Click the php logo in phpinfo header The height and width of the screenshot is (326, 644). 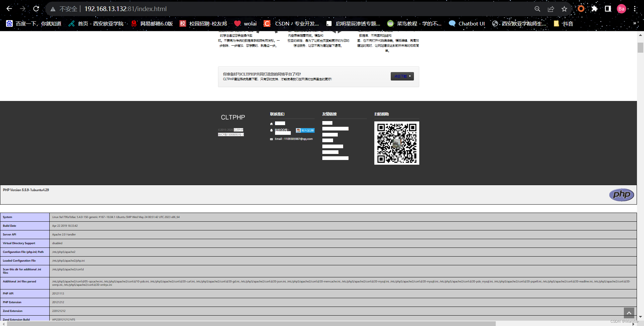pyautogui.click(x=622, y=195)
